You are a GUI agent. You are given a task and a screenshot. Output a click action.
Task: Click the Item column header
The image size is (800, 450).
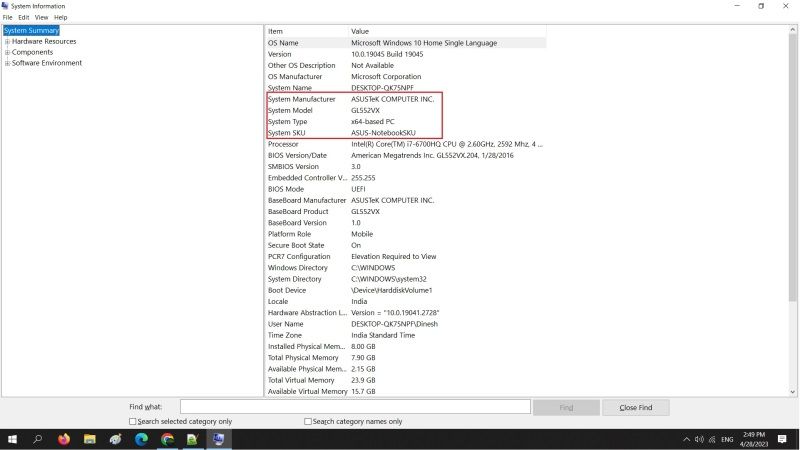[307, 31]
